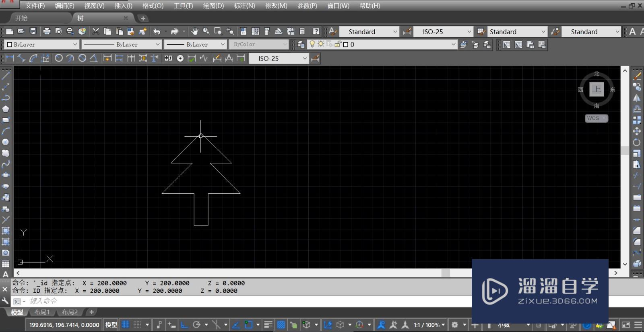Click the horizontal scrollbar thumb of the drawing area

tap(446, 273)
